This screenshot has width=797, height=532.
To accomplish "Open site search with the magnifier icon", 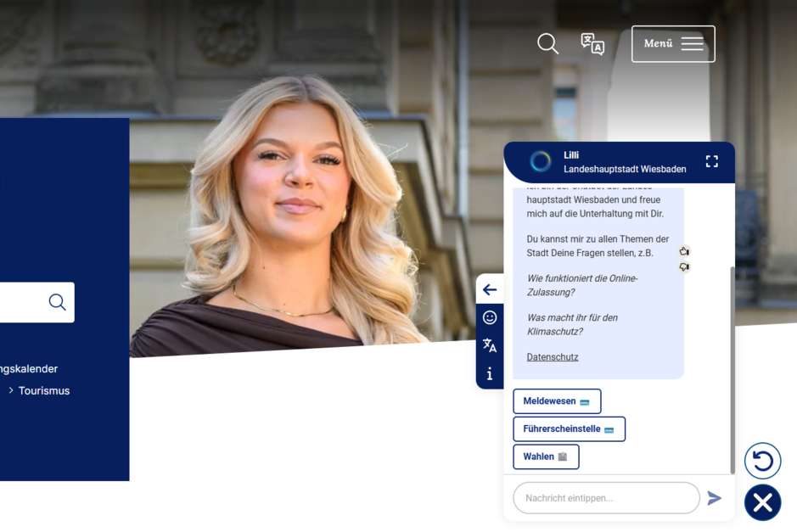I will [x=547, y=43].
